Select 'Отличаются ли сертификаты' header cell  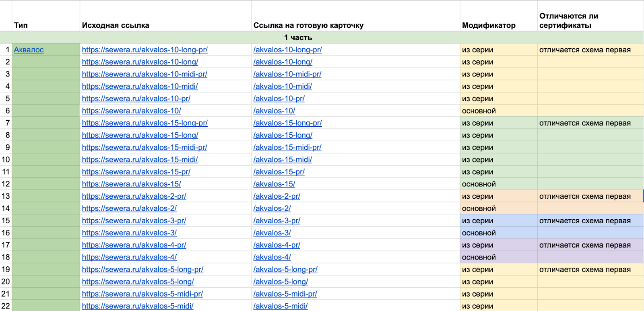point(590,16)
